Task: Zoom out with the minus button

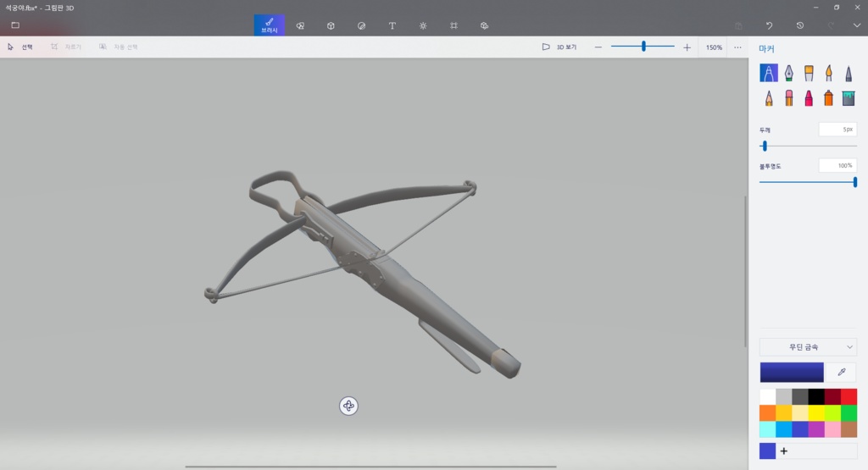Action: [598, 47]
